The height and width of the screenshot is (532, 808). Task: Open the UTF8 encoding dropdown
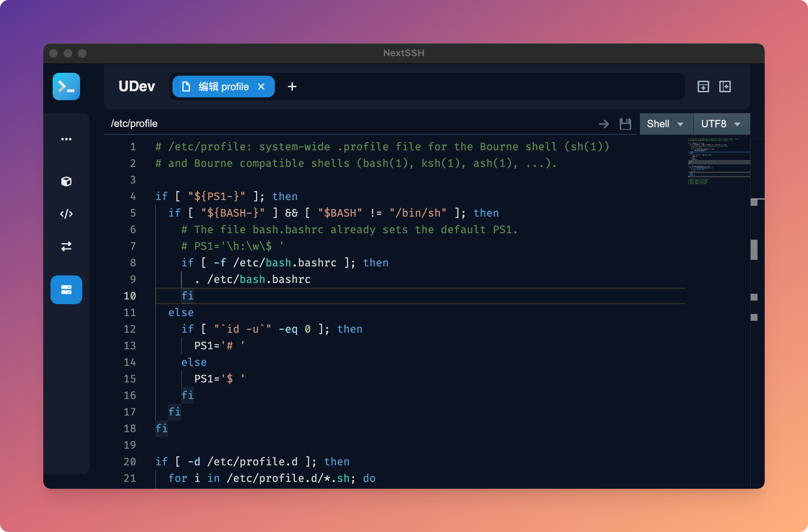721,124
